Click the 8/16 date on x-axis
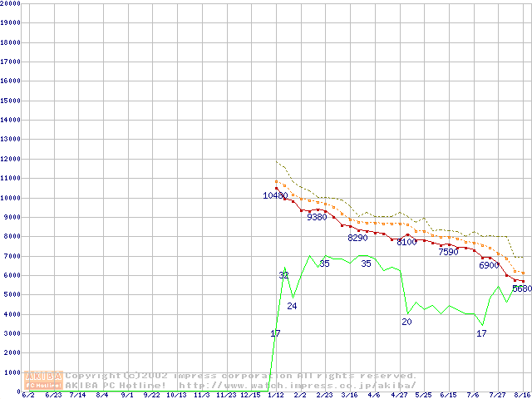The height and width of the screenshot is (399, 532). (x=522, y=396)
